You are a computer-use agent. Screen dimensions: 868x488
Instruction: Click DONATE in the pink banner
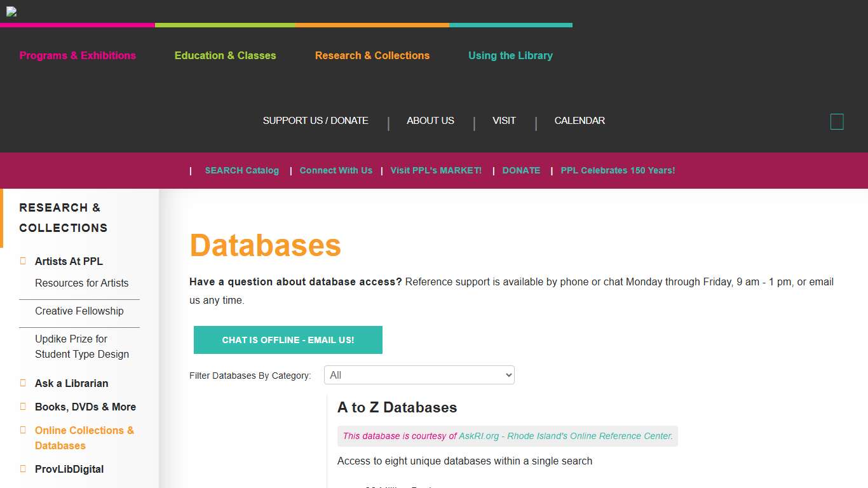[x=521, y=170]
